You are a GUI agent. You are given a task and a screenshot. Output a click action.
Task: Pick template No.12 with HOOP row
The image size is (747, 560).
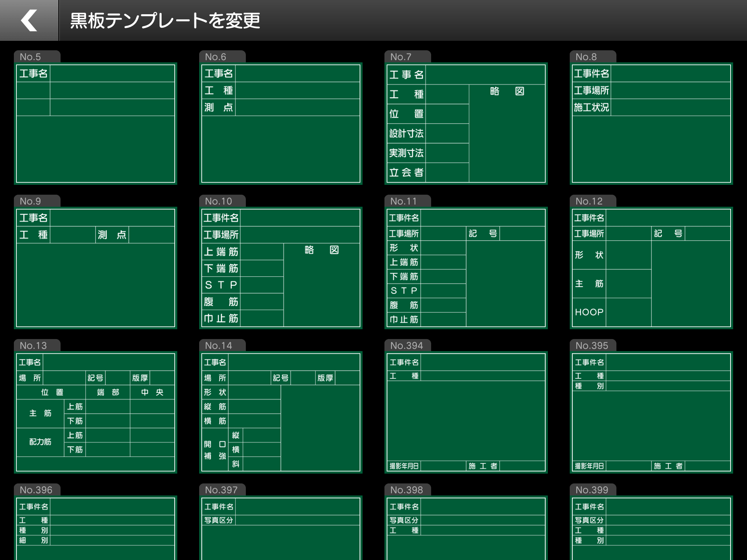tap(651, 268)
